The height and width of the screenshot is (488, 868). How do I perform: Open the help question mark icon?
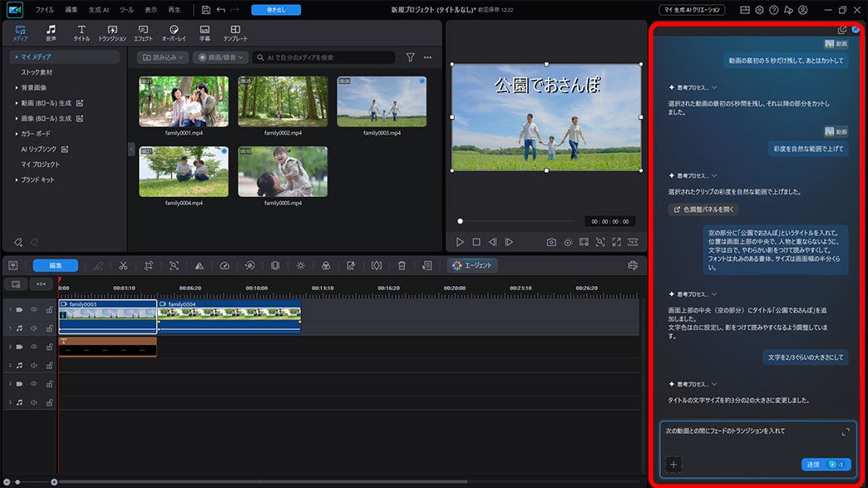773,10
